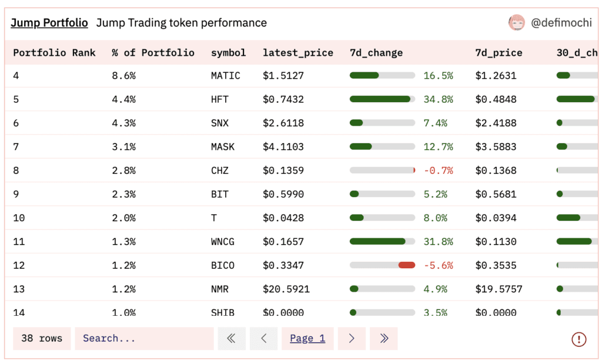Sort by 7d_price column header
Image resolution: width=602 pixels, height=364 pixels.
point(499,53)
